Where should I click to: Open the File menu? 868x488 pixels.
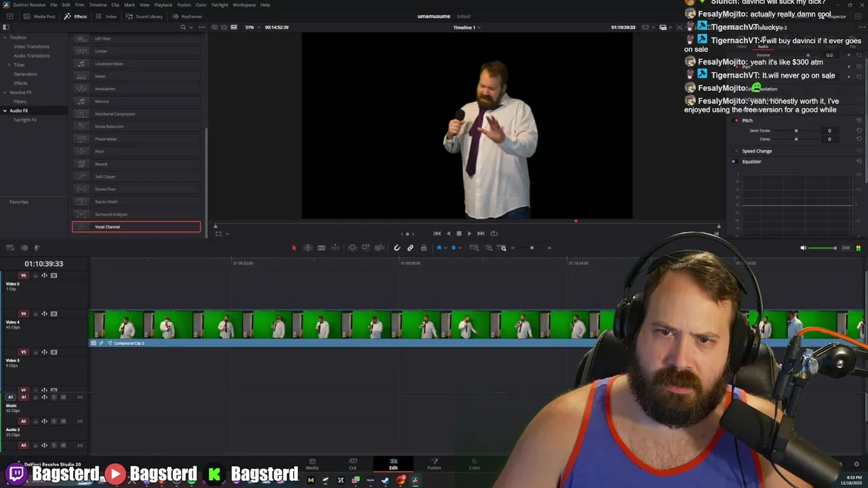point(54,5)
